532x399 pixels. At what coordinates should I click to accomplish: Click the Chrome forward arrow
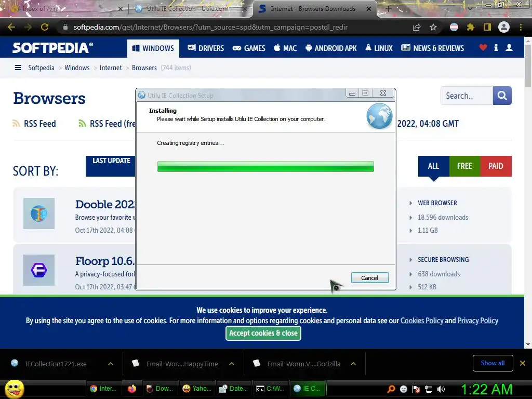[x=28, y=27]
